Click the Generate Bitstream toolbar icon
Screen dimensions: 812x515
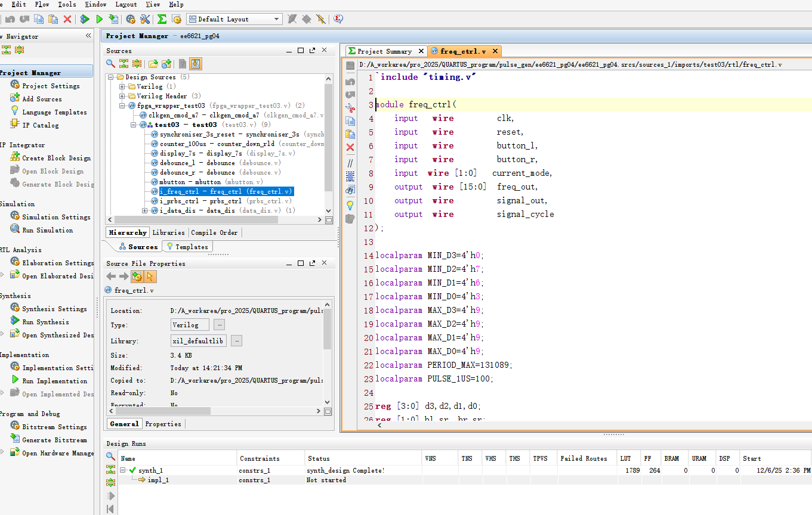pyautogui.click(x=113, y=19)
